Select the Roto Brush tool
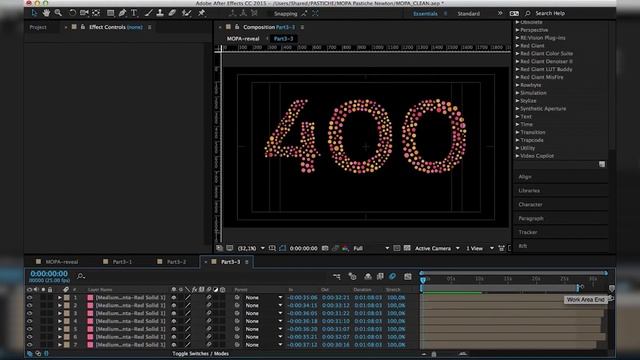 click(x=187, y=13)
